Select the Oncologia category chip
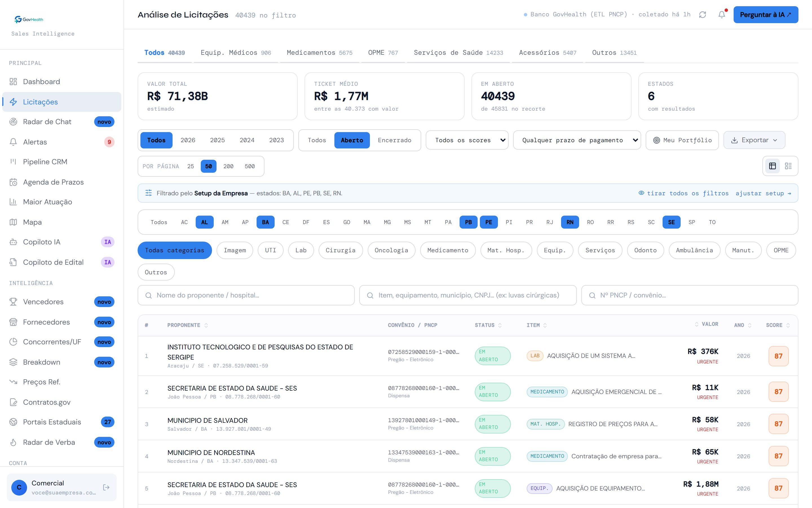 coord(391,250)
